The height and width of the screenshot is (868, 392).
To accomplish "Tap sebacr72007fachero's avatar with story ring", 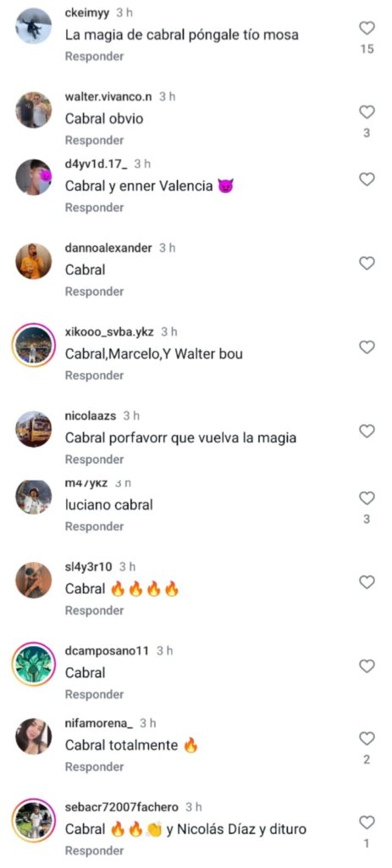I will point(33,821).
